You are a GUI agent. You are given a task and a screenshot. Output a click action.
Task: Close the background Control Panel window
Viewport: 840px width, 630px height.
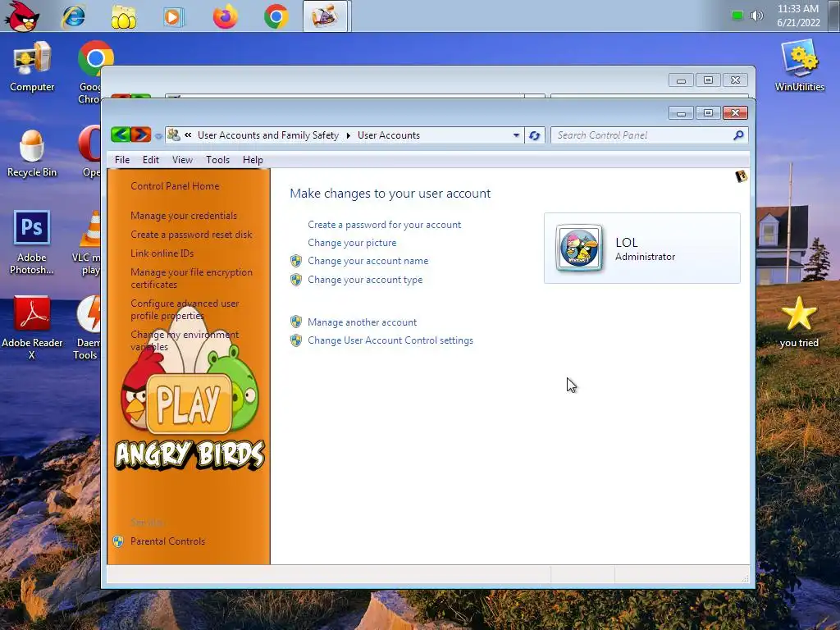pyautogui.click(x=735, y=80)
